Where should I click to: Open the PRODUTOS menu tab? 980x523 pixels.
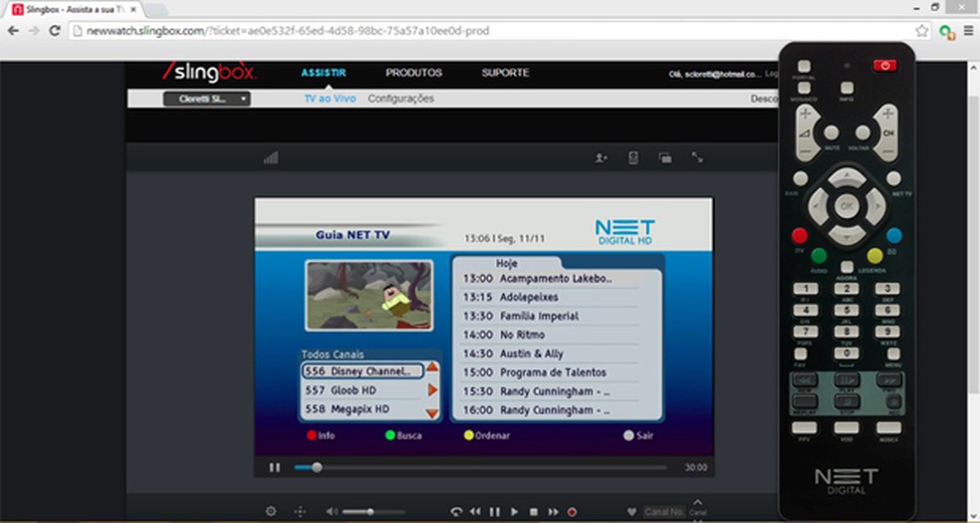(x=413, y=73)
